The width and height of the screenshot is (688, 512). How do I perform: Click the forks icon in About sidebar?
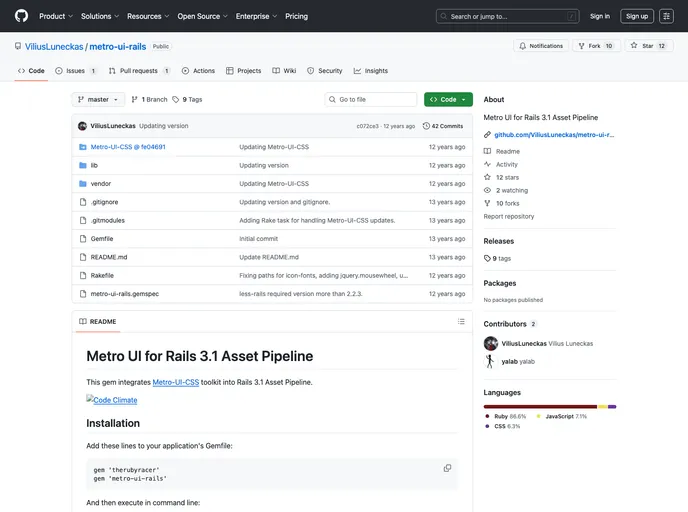[487, 203]
